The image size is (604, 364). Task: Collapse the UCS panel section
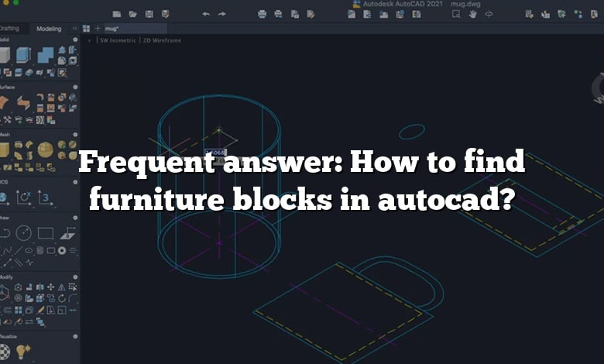(75, 182)
